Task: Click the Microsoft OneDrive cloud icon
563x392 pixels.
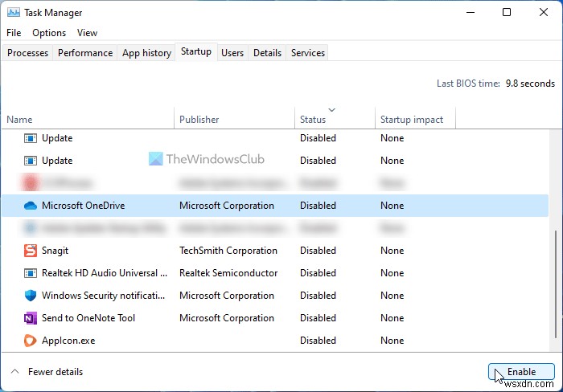Action: 31,206
